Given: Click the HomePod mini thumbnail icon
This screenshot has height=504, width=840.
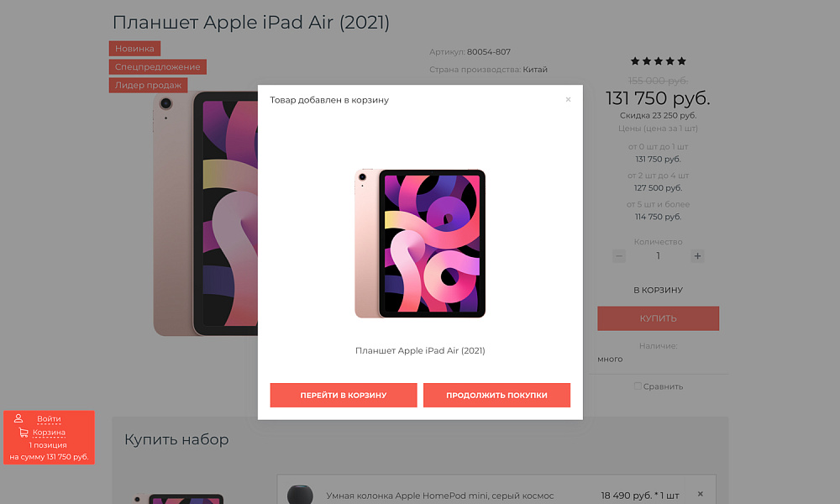Looking at the screenshot, I should click(x=300, y=495).
